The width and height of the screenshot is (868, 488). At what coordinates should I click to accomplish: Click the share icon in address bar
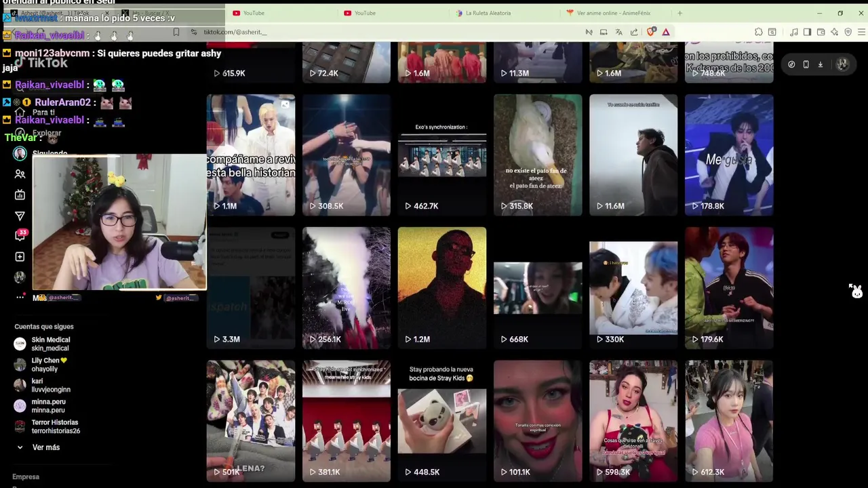pos(634,32)
